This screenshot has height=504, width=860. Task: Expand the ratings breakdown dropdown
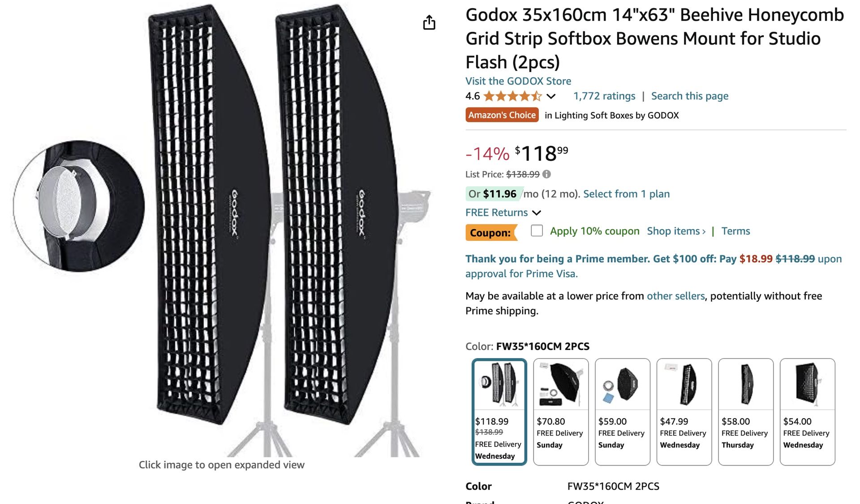tap(552, 95)
